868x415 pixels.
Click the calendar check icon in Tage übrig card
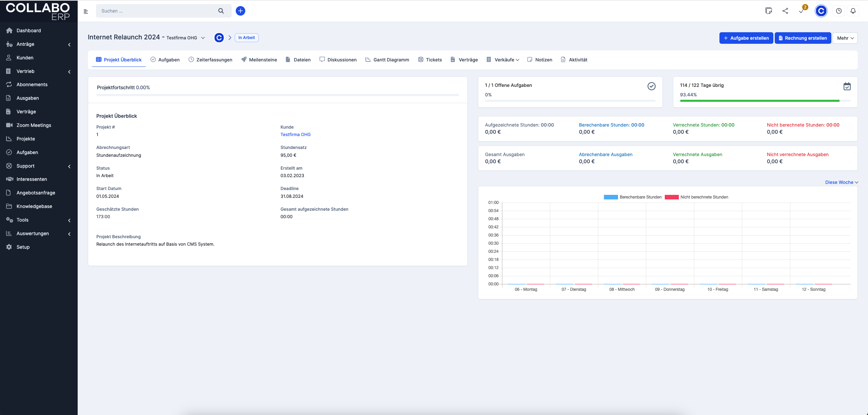pyautogui.click(x=847, y=86)
